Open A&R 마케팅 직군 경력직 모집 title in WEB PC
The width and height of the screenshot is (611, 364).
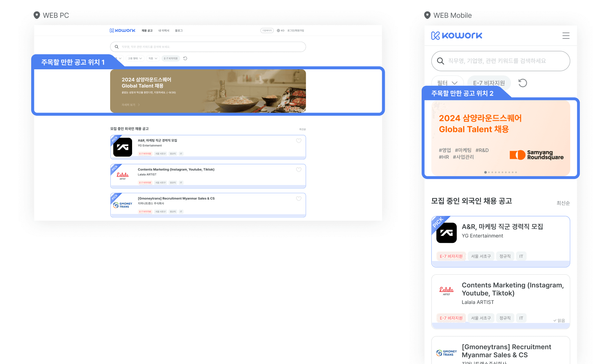(x=158, y=140)
